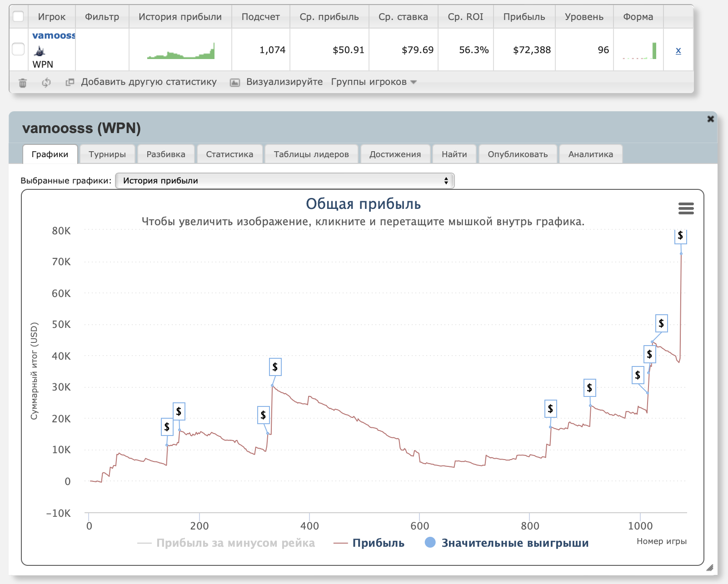Close the vamoosss (WPN) panel
The width and height of the screenshot is (728, 584).
coord(710,119)
